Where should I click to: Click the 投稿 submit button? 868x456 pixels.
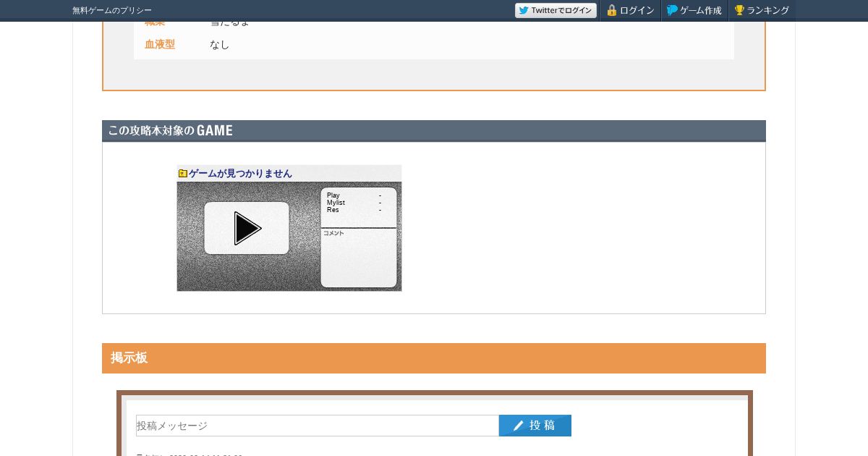click(535, 426)
